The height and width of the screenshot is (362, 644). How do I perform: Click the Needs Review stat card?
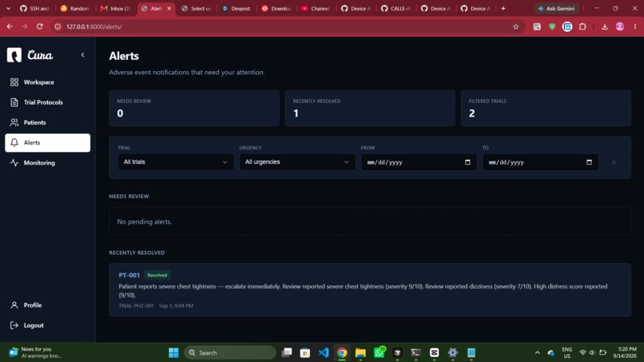click(x=194, y=108)
